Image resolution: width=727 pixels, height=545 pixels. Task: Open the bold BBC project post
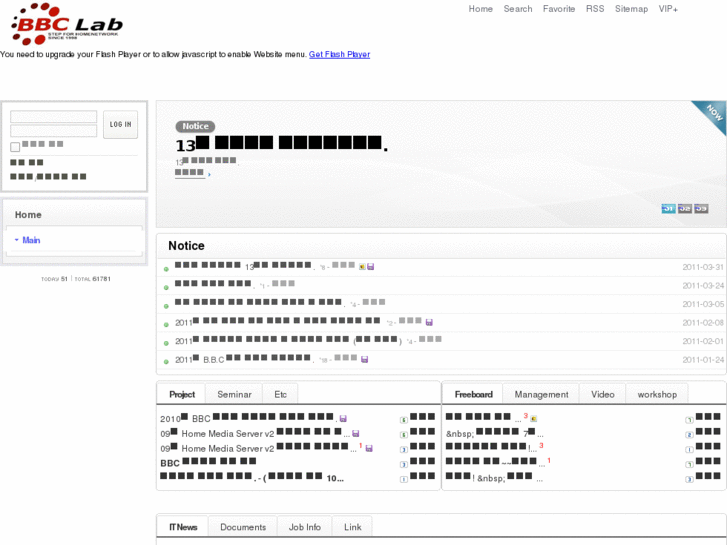208,462
